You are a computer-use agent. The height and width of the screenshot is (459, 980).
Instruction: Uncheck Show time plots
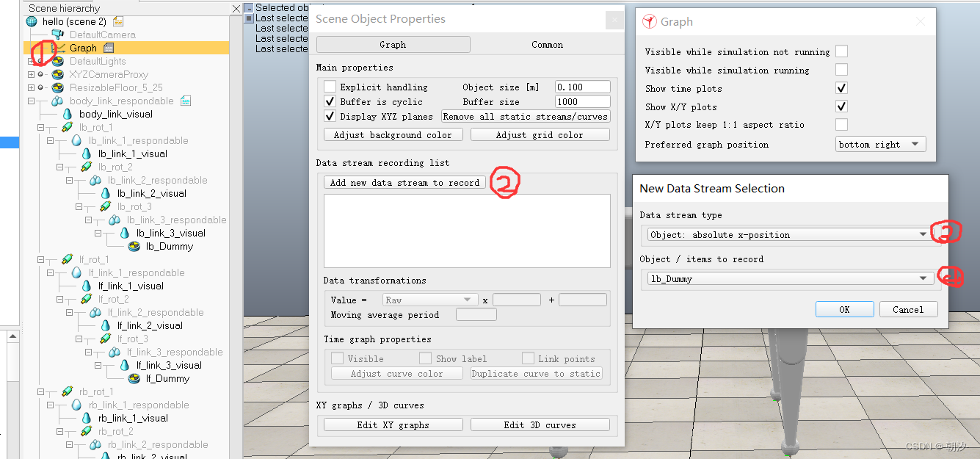coord(841,88)
